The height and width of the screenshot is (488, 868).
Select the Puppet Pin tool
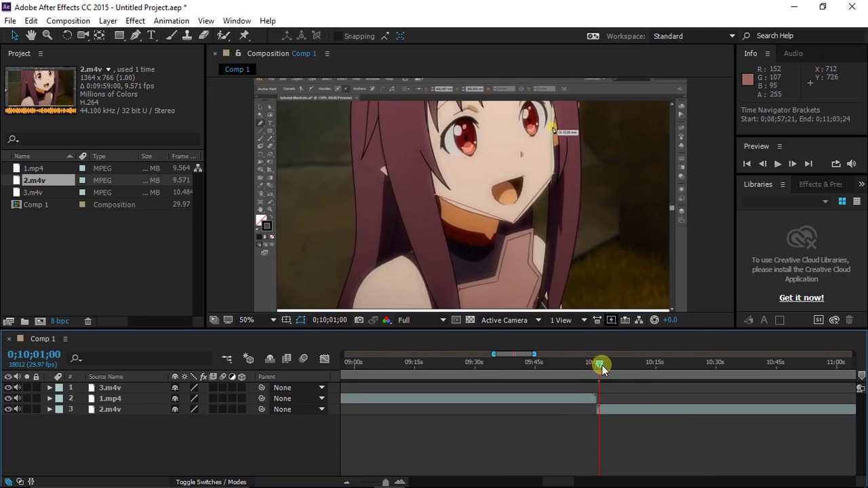tap(244, 36)
